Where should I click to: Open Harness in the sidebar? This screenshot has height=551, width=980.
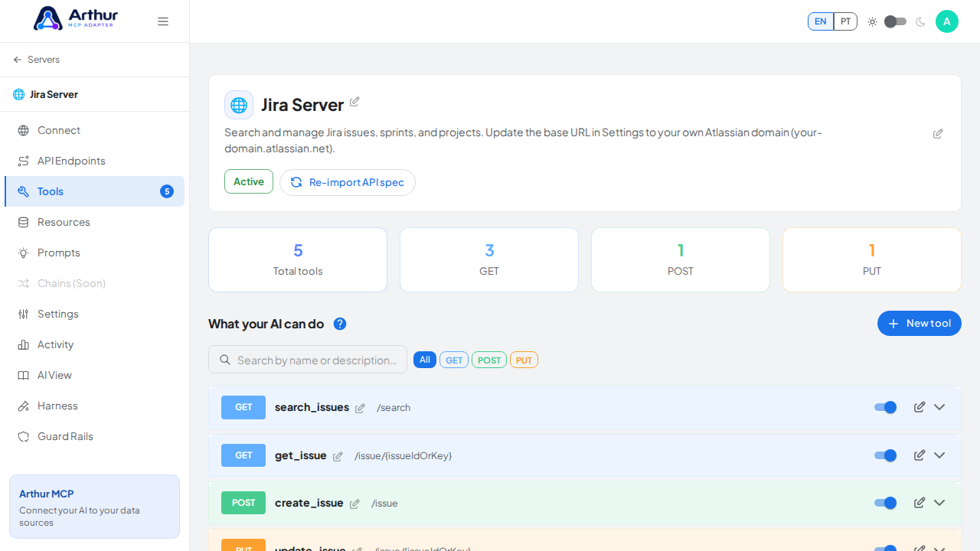click(95, 406)
